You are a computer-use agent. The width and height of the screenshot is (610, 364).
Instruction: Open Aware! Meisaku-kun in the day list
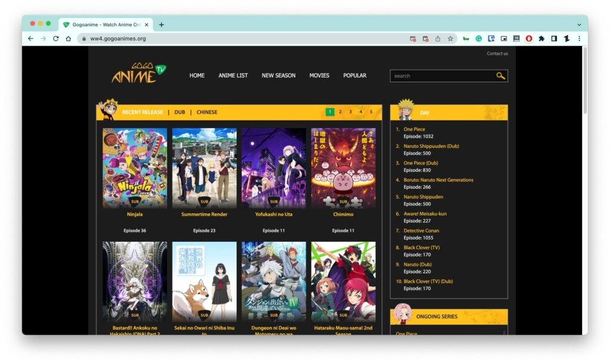pyautogui.click(x=425, y=213)
